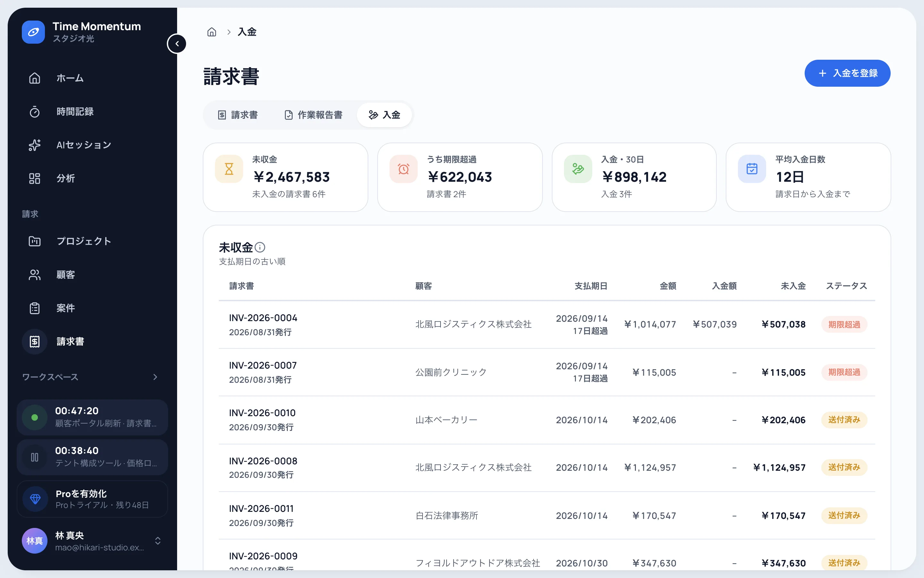Click unpaid amount ￥1,124,957

click(x=779, y=468)
